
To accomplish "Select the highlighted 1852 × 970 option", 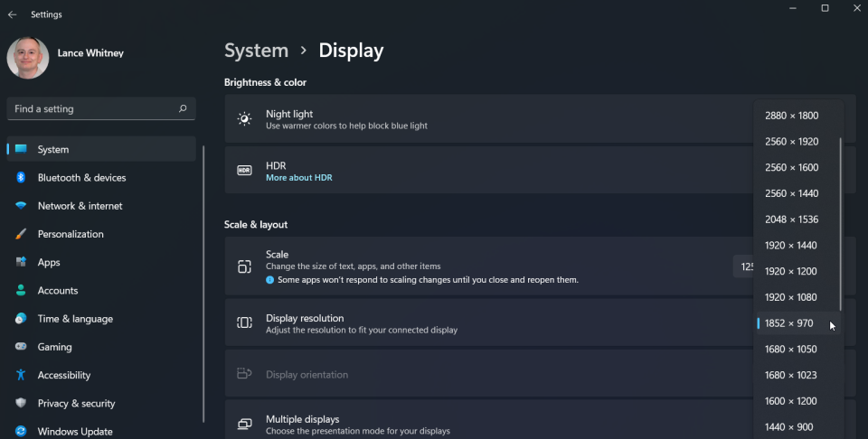I will click(798, 323).
